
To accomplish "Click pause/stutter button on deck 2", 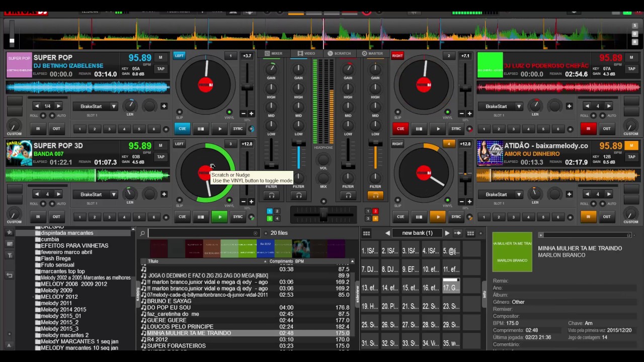I will coord(419,129).
